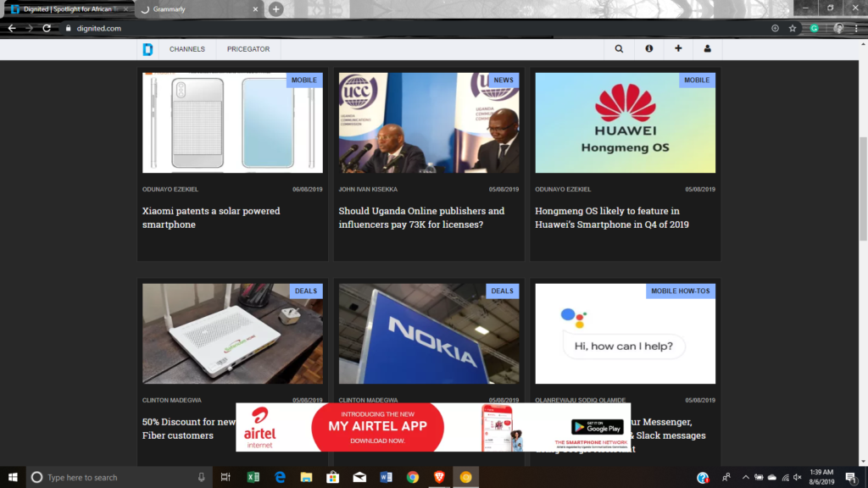Open the white router image thumbnail

tap(232, 334)
